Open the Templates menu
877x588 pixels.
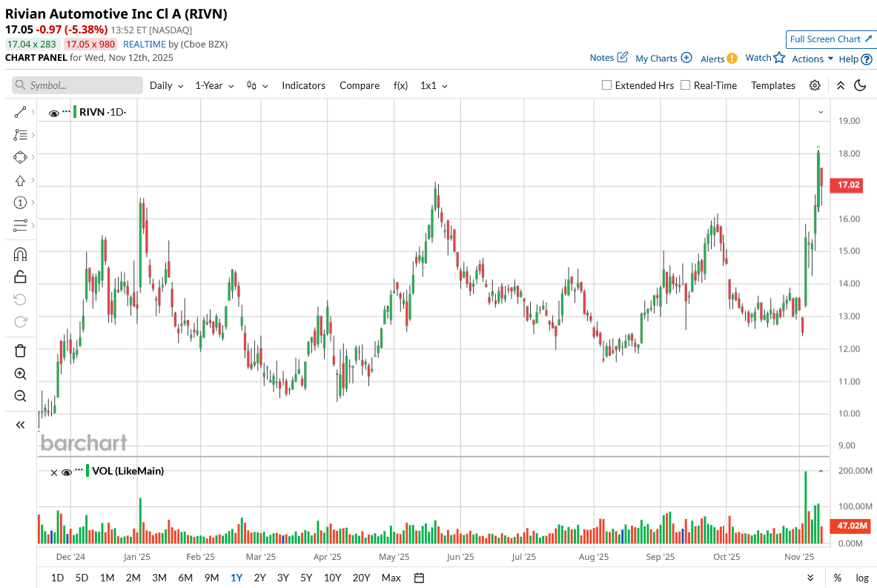coord(773,85)
